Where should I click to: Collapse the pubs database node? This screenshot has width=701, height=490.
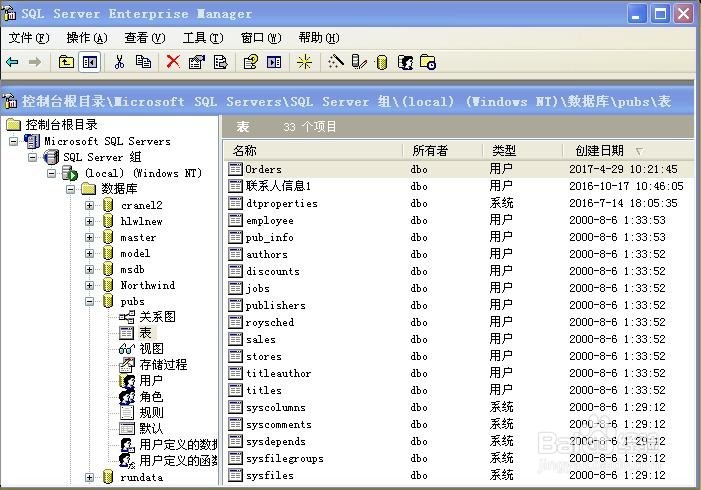tap(89, 301)
